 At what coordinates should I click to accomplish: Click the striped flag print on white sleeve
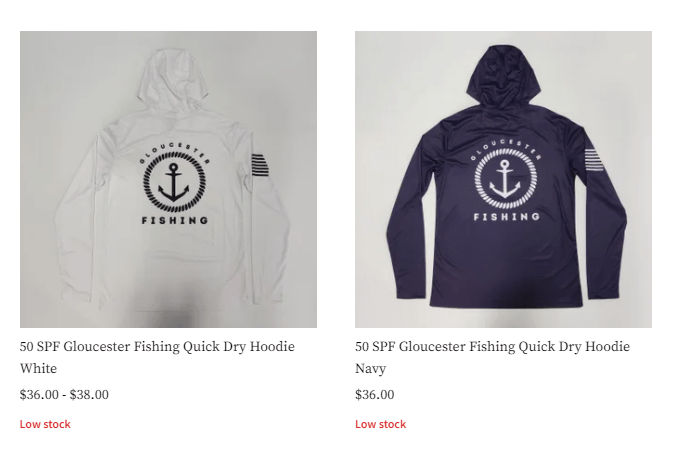point(260,165)
